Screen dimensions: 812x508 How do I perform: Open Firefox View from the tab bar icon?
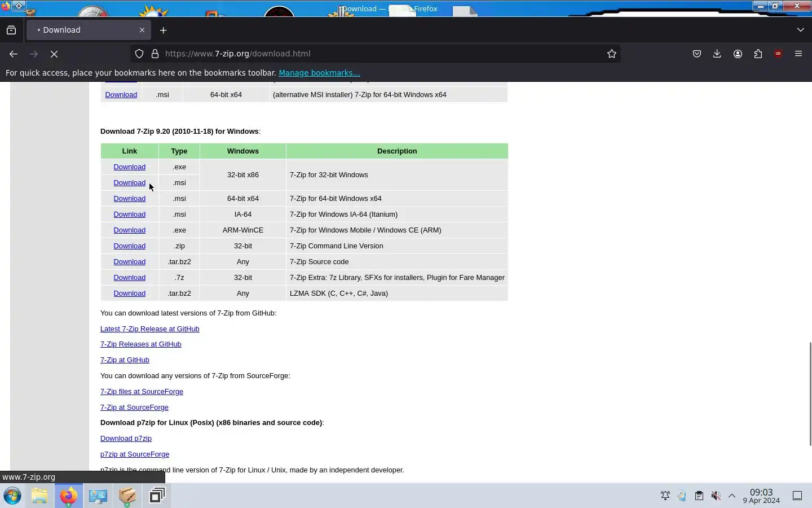pyautogui.click(x=11, y=30)
